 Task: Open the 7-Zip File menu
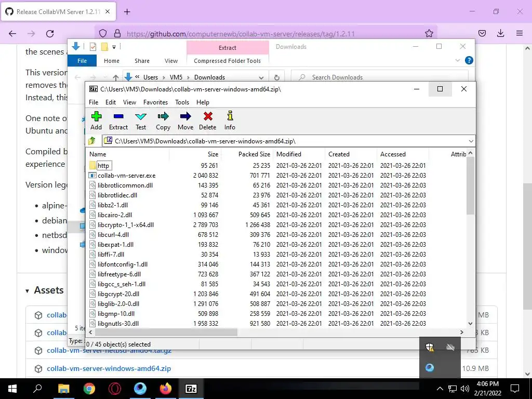pyautogui.click(x=94, y=102)
